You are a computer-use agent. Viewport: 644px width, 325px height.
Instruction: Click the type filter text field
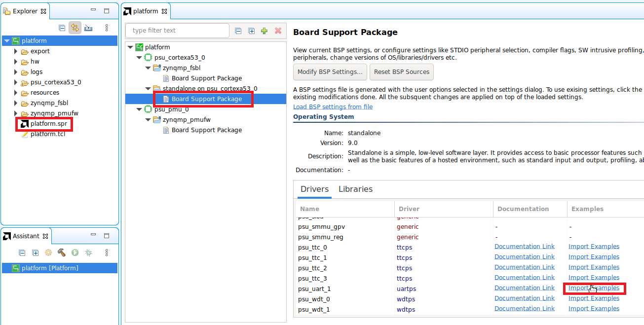(178, 31)
